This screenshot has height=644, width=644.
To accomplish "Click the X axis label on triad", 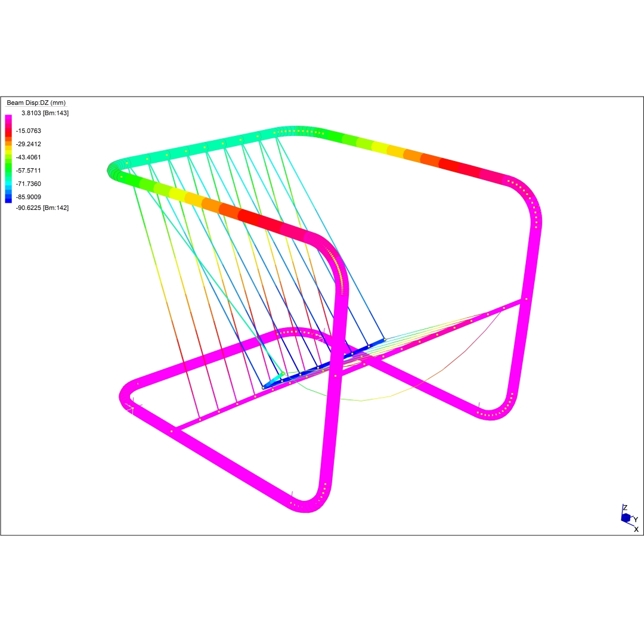I will 636,530.
